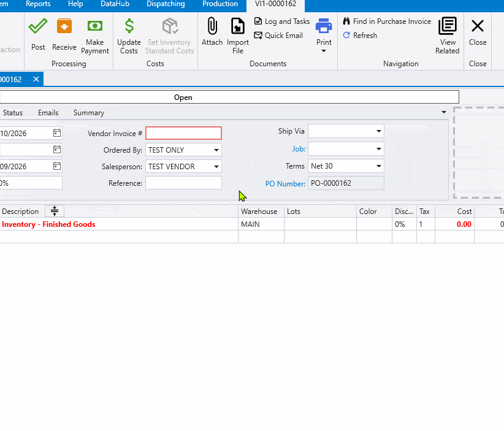Click the Receive orange box icon
The image size is (504, 431).
[x=64, y=26]
